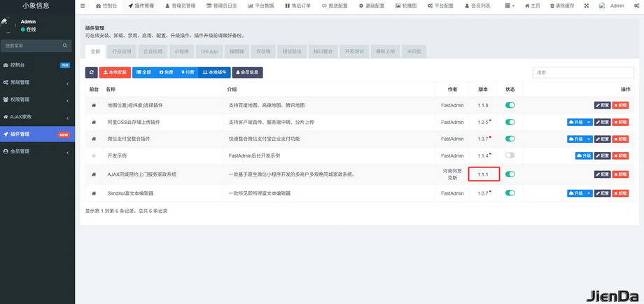Click the search magnifier icon in sidebar
Screen dimensions: 644x304
click(x=65, y=46)
